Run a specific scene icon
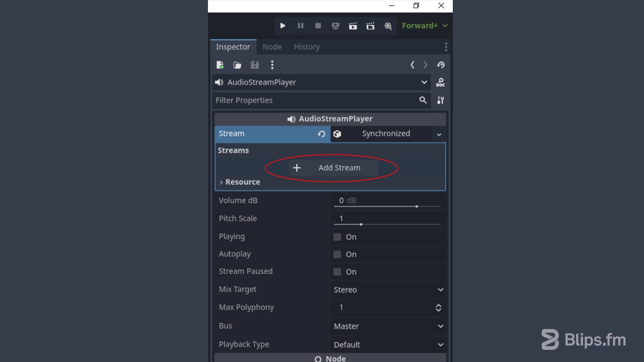This screenshot has width=644, height=362. 370,26
